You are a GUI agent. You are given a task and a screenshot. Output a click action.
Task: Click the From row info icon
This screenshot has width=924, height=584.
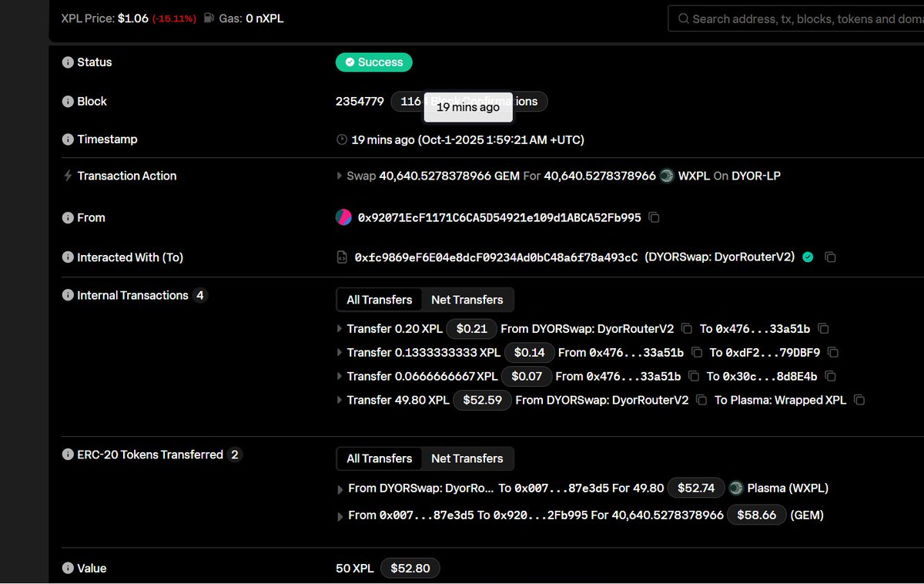click(68, 218)
